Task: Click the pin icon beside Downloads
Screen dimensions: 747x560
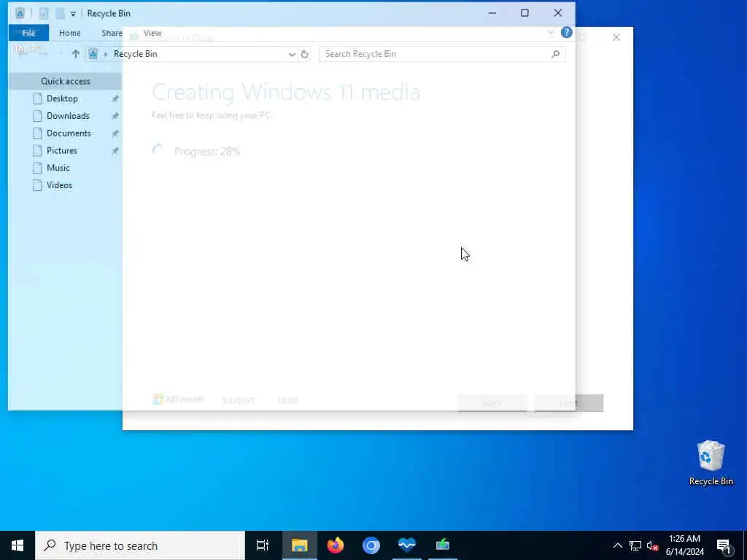Action: click(115, 116)
